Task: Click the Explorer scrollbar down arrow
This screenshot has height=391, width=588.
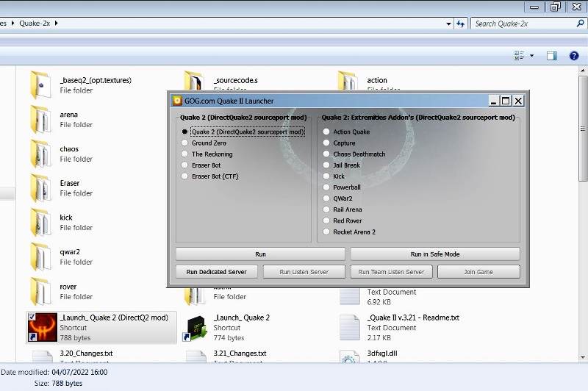Action: click(583, 358)
